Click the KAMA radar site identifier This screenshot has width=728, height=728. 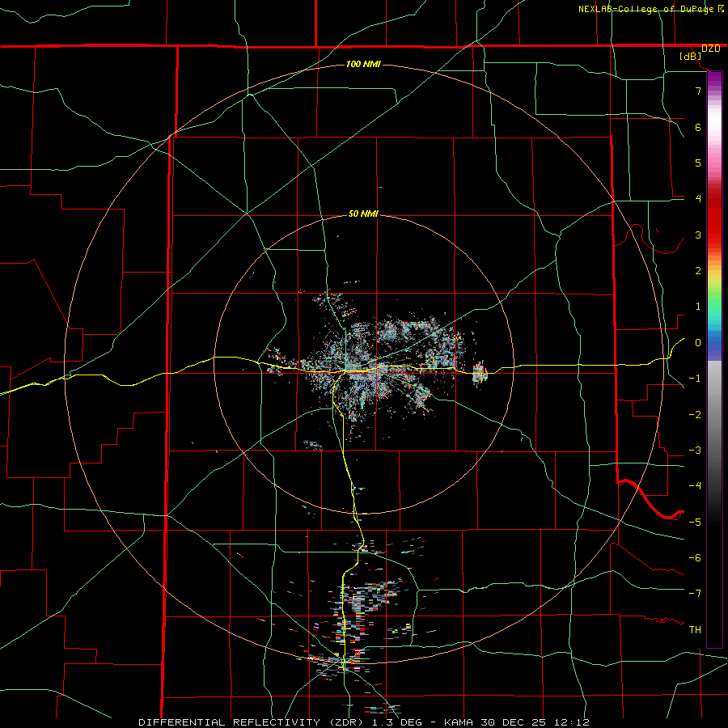pos(459,722)
